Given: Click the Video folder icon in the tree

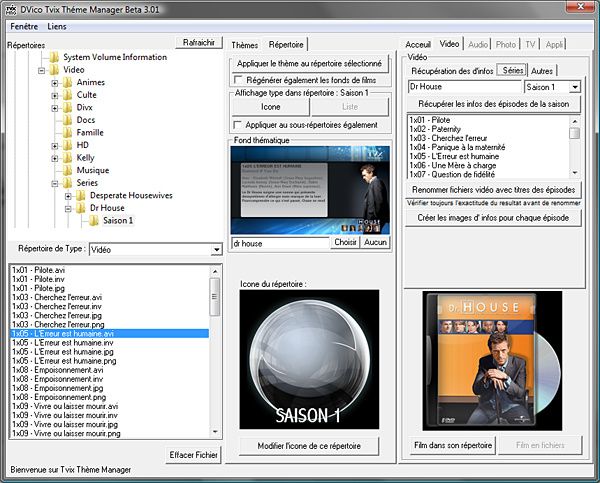Looking at the screenshot, I should click(54, 70).
